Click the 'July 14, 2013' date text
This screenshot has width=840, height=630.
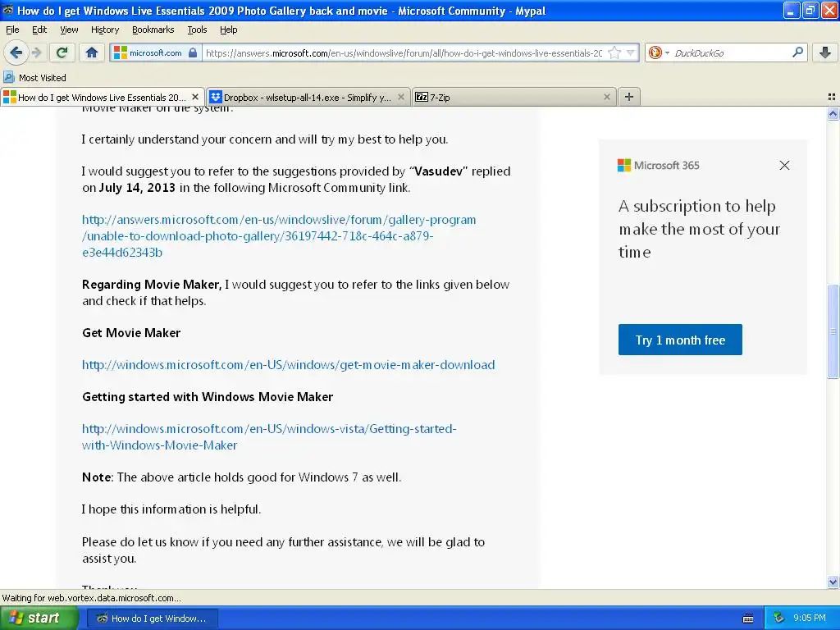pos(137,188)
